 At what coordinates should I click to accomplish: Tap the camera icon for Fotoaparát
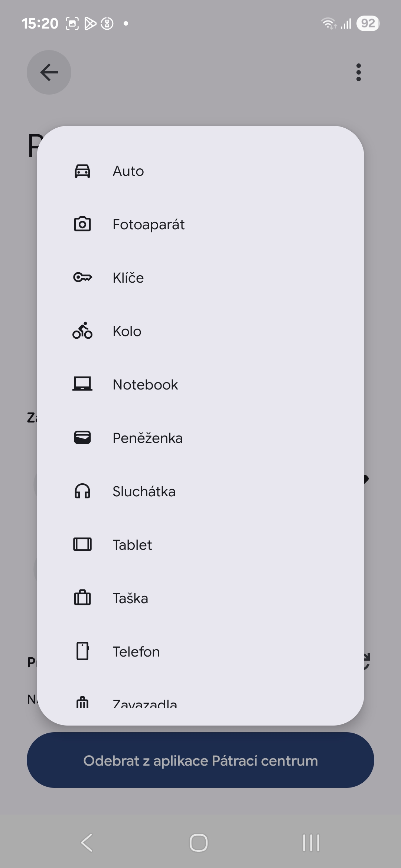tap(82, 224)
